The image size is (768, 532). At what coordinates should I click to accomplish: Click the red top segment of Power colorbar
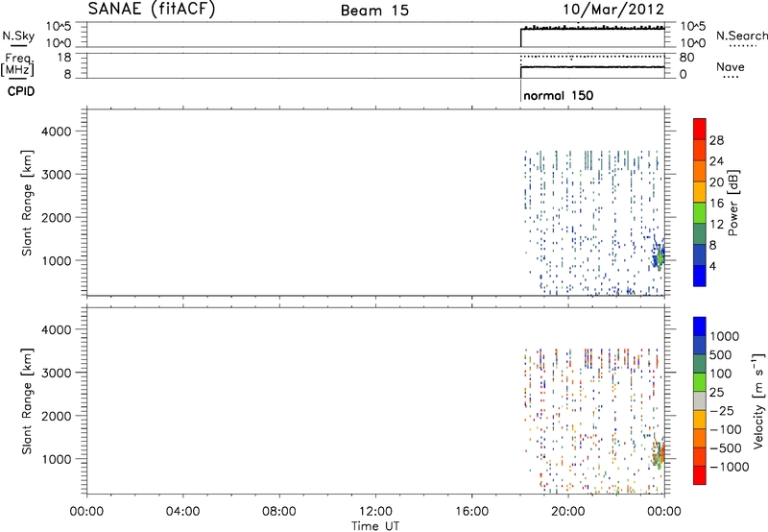pyautogui.click(x=700, y=129)
